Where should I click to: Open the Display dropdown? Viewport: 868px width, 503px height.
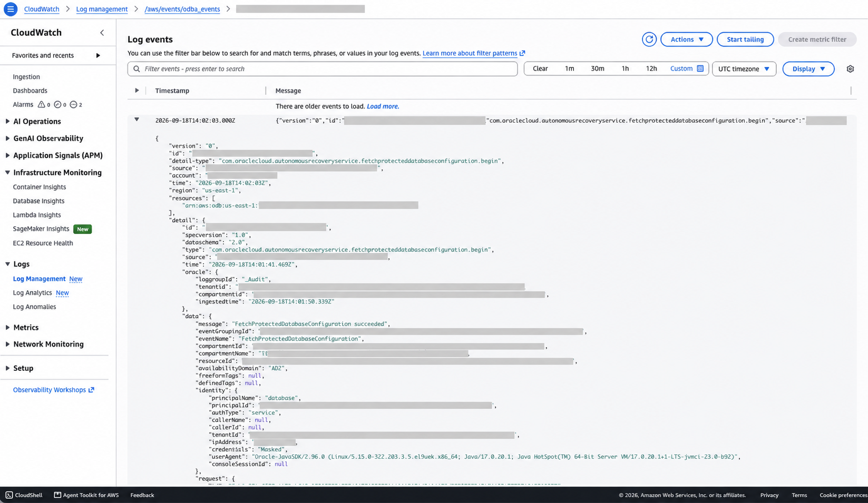[808, 69]
